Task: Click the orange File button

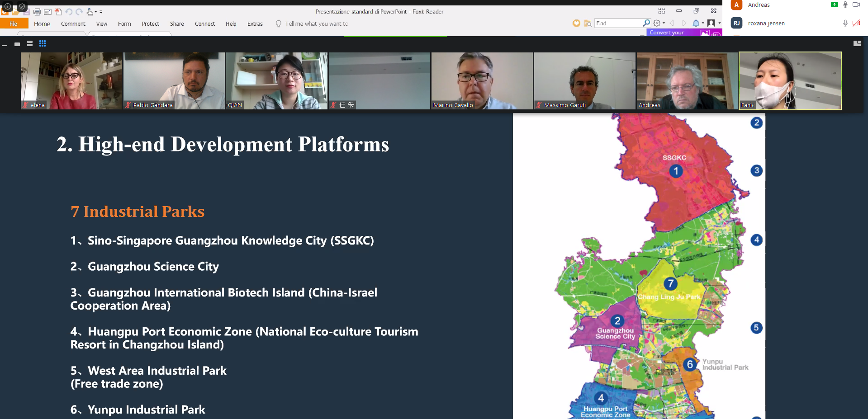Action: coord(14,24)
